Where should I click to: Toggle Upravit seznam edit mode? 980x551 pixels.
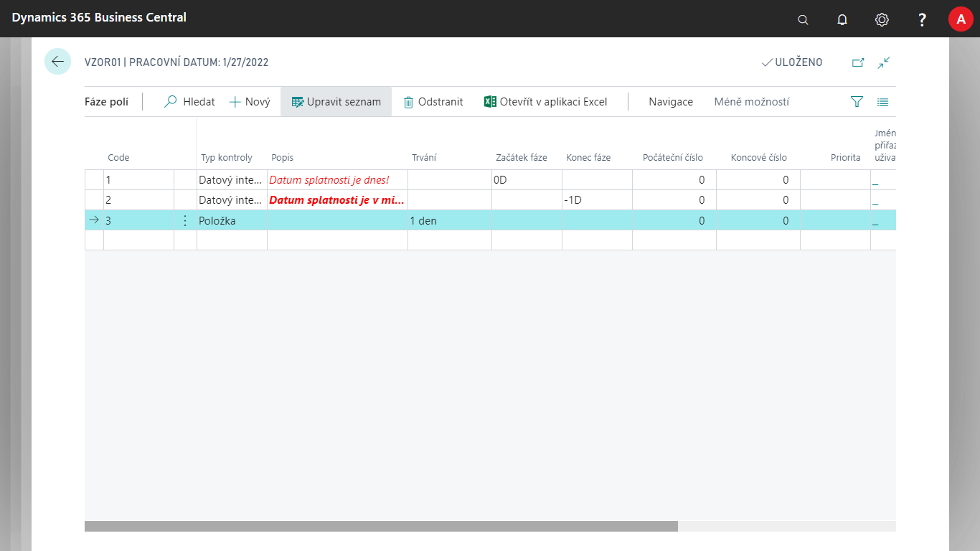[336, 102]
